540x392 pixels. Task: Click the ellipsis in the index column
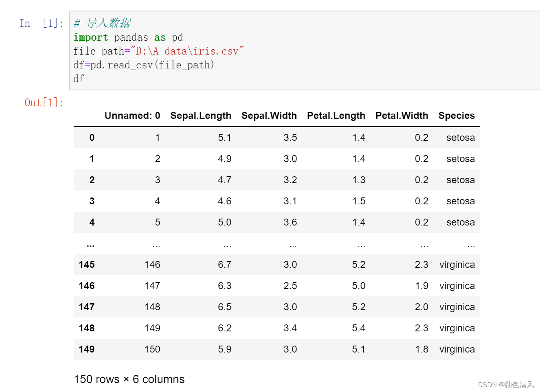[x=91, y=245]
